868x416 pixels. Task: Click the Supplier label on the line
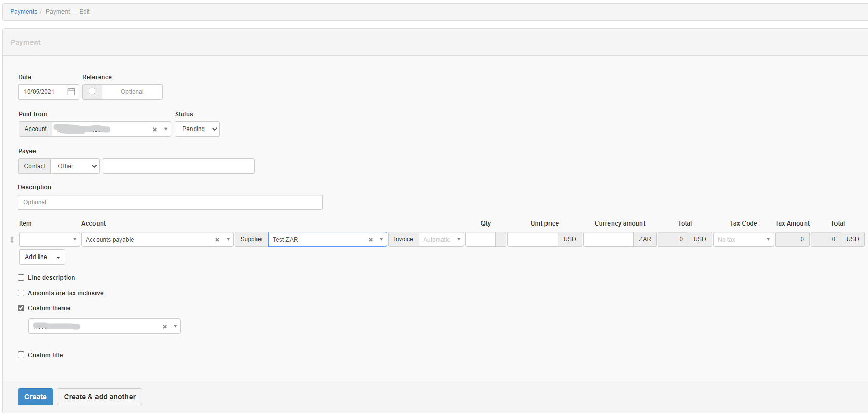(x=251, y=239)
